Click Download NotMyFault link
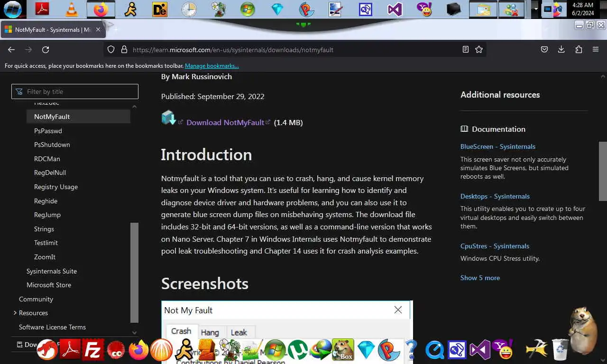The height and width of the screenshot is (364, 607). point(225,122)
